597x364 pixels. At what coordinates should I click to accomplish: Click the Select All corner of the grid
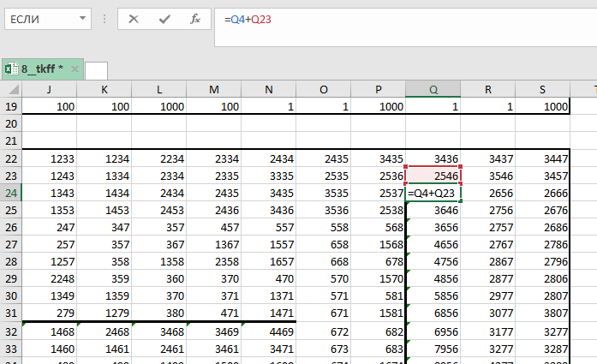pyautogui.click(x=10, y=89)
